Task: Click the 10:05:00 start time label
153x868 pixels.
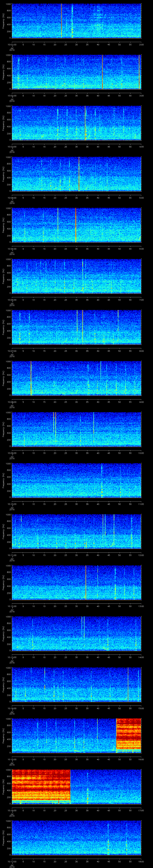Action: tap(12, 249)
